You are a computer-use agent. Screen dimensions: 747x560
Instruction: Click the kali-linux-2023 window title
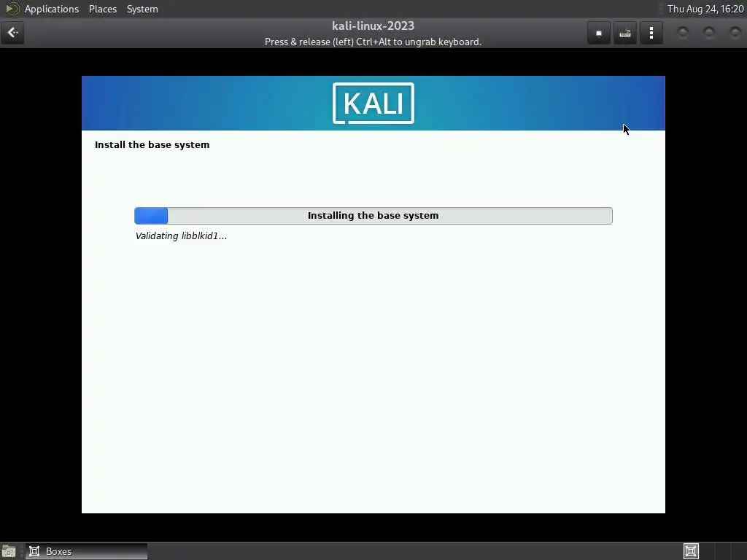[373, 26]
